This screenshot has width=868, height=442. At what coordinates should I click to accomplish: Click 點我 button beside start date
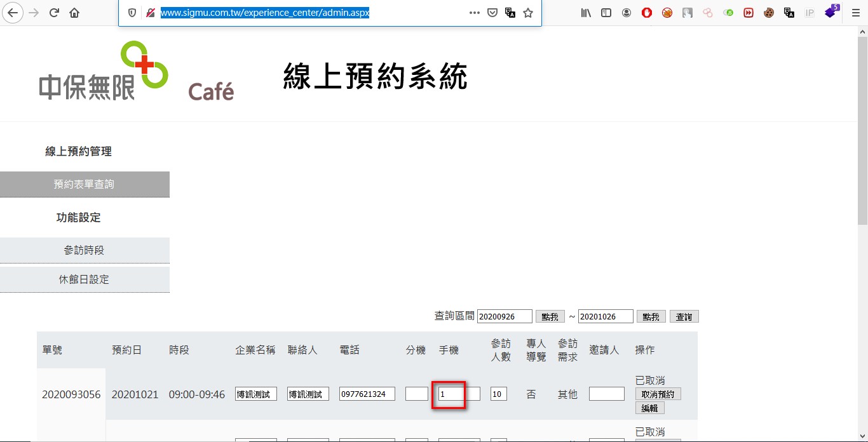(x=550, y=316)
